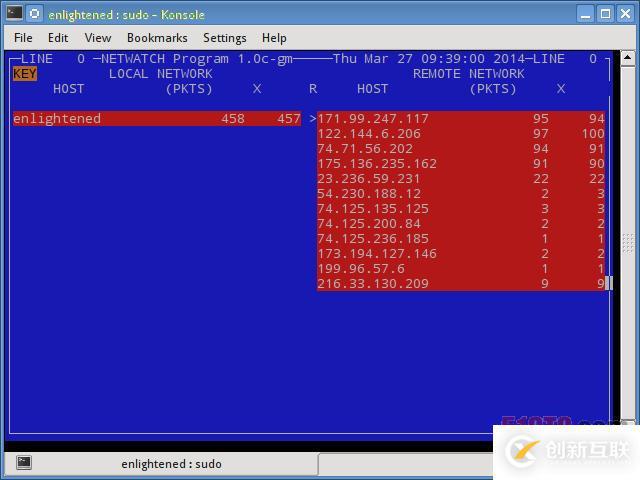640x480 pixels.
Task: Select remote host 23.236.59.231
Action: coord(461,179)
